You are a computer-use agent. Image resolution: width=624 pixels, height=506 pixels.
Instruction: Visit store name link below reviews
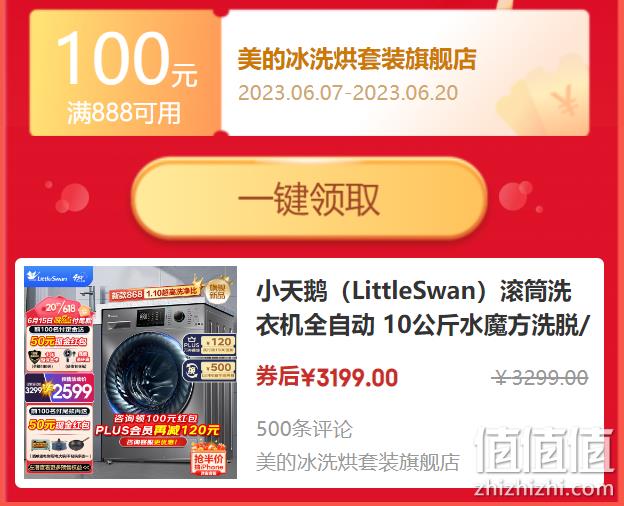[x=358, y=462]
